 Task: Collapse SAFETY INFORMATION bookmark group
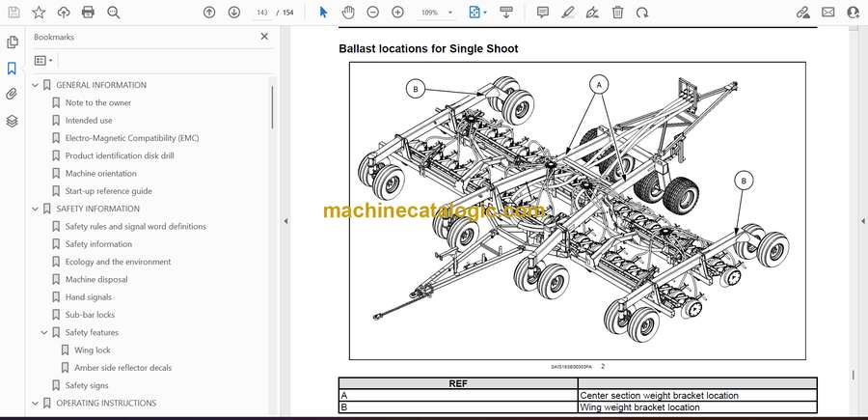36,209
